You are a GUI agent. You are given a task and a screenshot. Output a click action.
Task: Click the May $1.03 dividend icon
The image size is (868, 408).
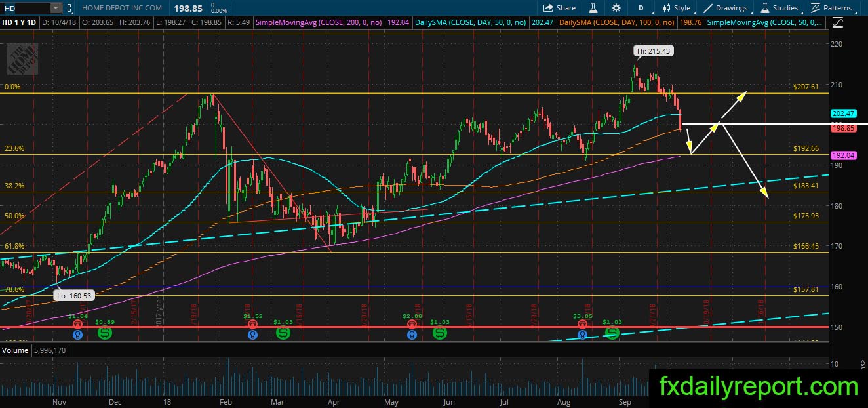440,333
